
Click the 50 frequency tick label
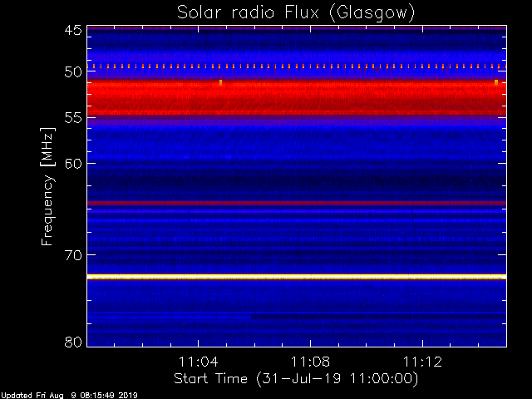73,72
